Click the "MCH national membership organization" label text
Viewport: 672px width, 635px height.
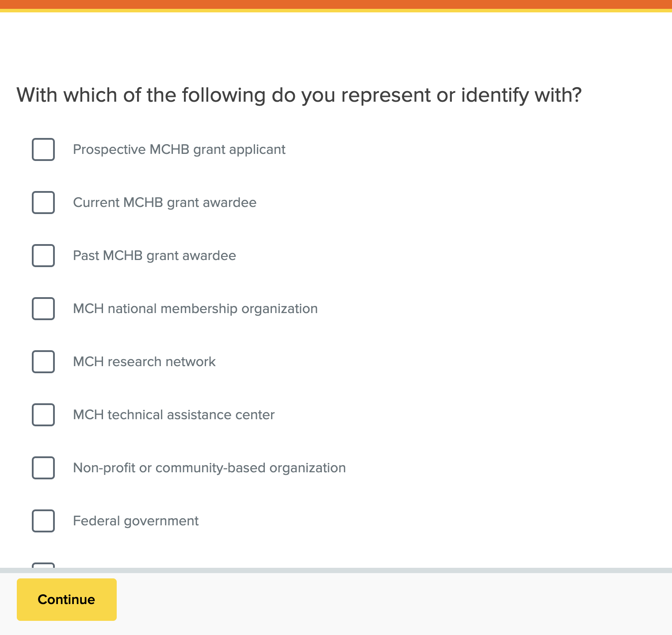point(195,309)
